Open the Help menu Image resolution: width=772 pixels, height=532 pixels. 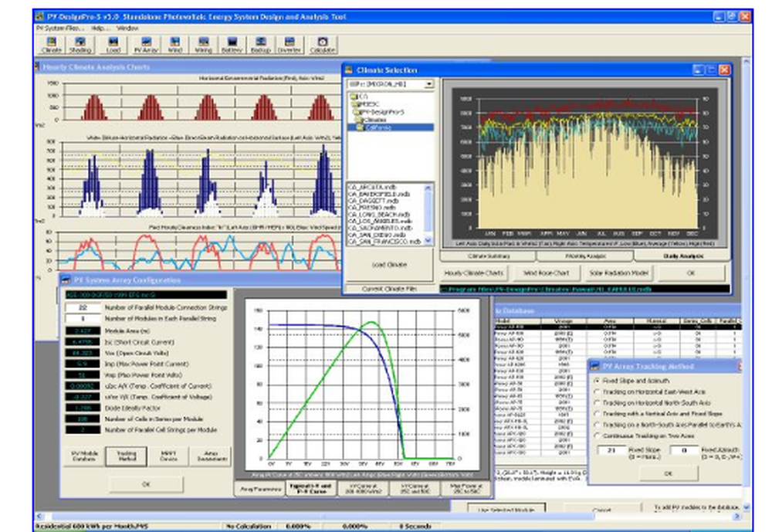coord(100,28)
